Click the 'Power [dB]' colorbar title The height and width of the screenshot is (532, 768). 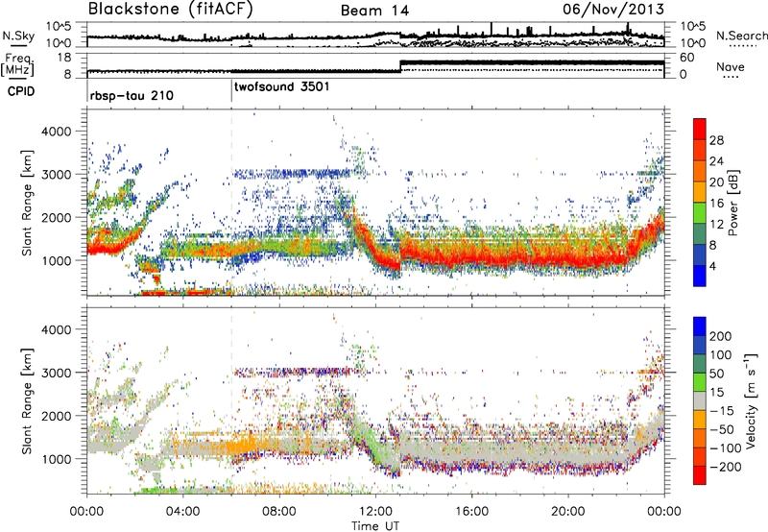coord(732,203)
